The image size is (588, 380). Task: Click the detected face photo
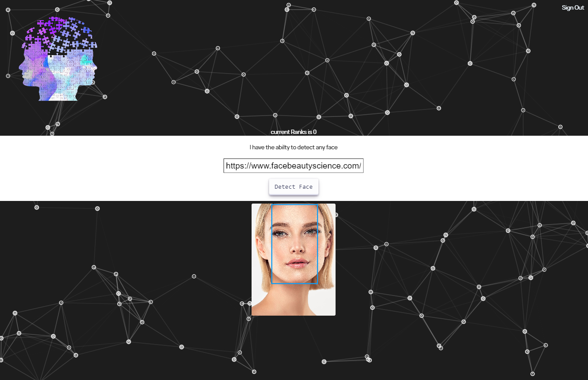pos(293,259)
